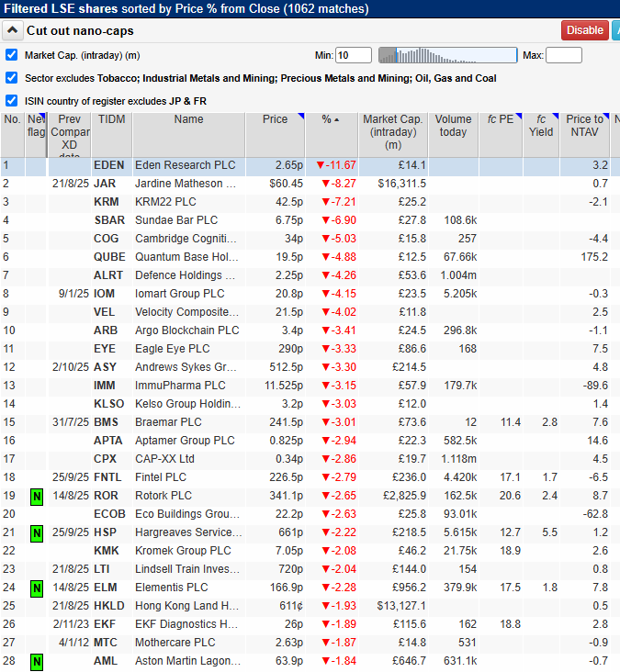
Task: Click the 1.004m volume for Defence Holdings
Action: 458,275
